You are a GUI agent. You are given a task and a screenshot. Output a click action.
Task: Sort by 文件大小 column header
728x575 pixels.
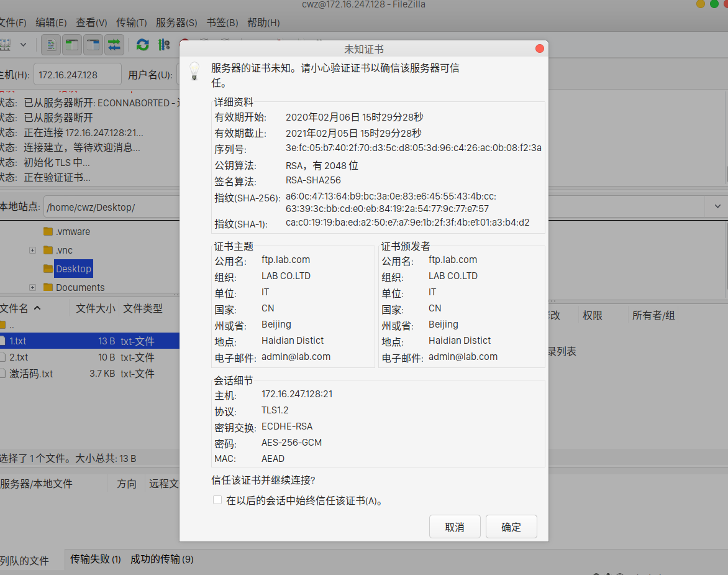point(95,308)
